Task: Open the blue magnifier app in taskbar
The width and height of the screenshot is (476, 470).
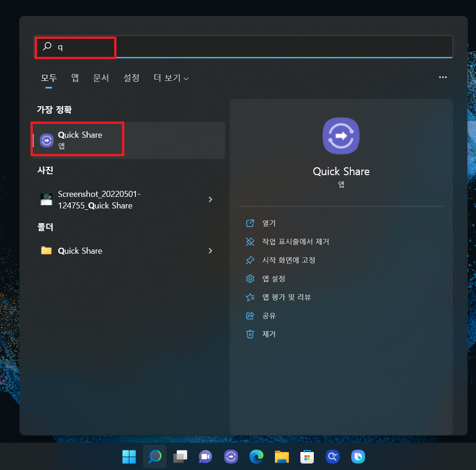Action: [333, 457]
